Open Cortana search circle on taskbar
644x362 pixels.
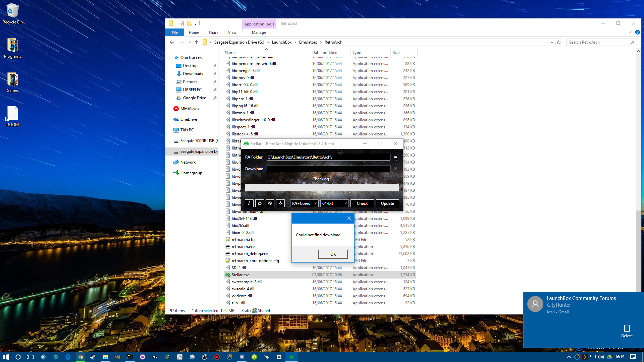18,357
